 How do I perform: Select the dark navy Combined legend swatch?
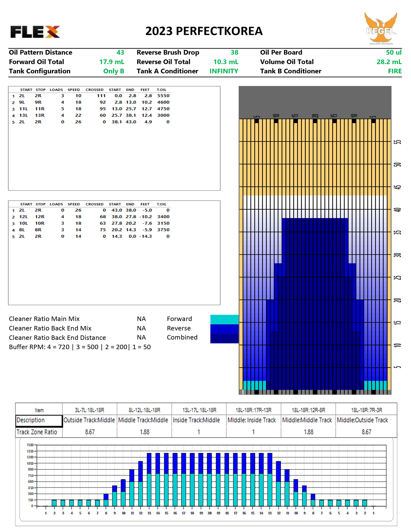pos(224,338)
